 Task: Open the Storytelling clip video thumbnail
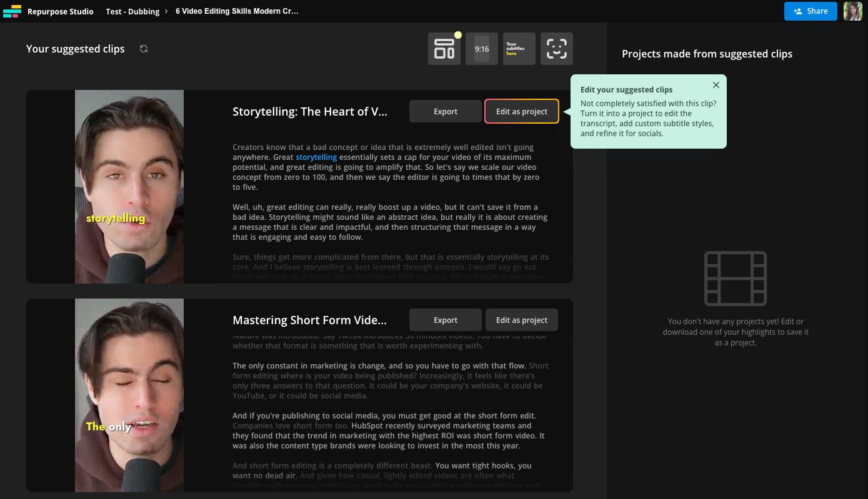click(129, 186)
